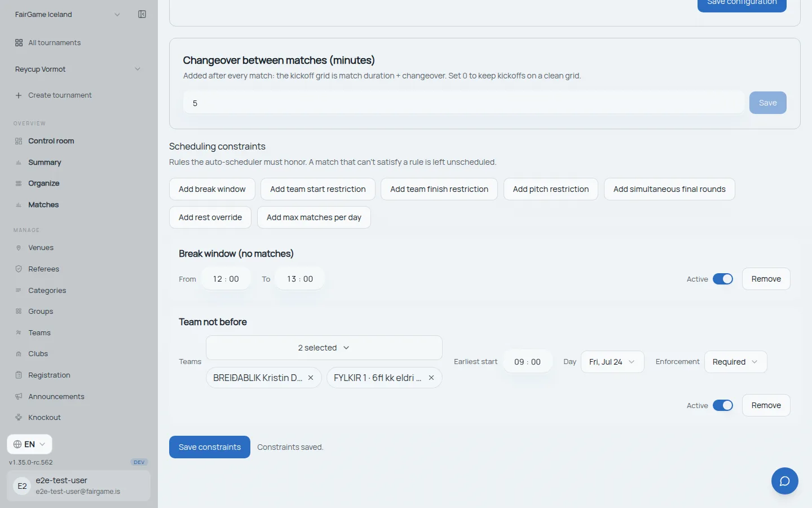
Task: Save the changeover minutes value
Action: (768, 103)
